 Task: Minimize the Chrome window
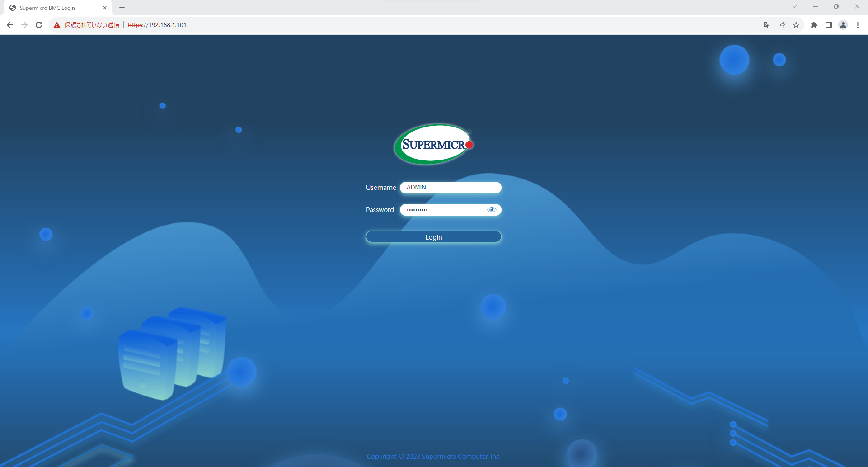(816, 6)
